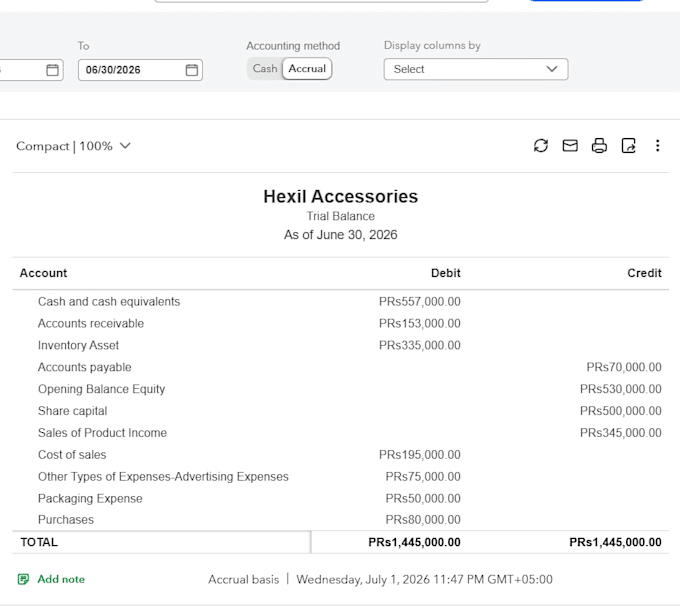
Task: Click the TOTAL row label
Action: [39, 542]
